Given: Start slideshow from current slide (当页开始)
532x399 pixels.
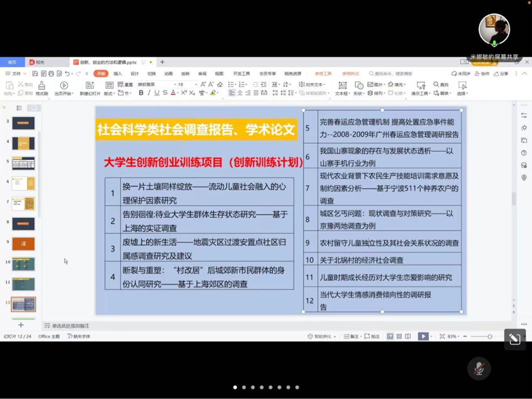Looking at the screenshot, I should pyautogui.click(x=64, y=85).
